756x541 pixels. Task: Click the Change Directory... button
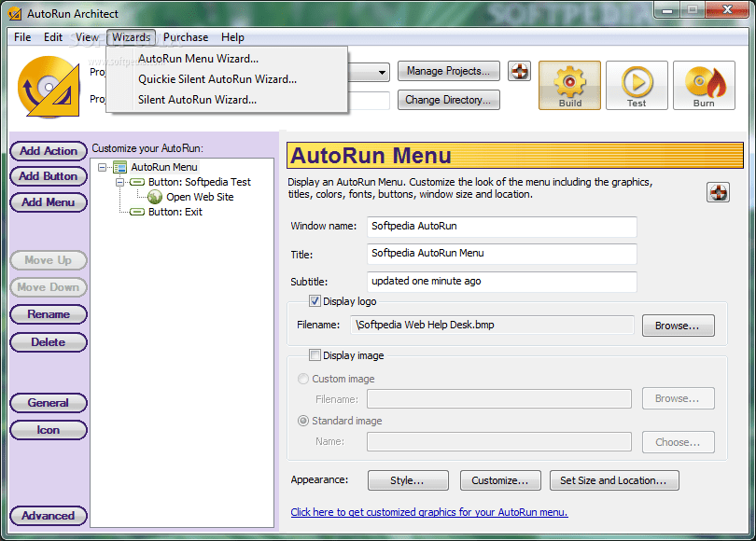448,100
